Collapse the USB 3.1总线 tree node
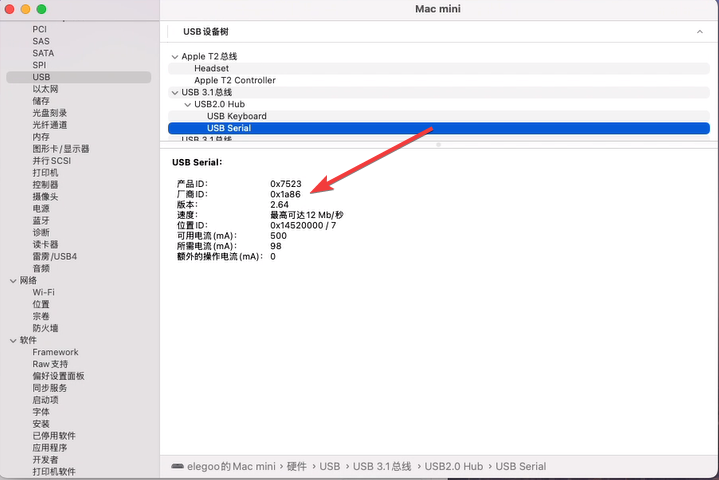 coord(175,93)
